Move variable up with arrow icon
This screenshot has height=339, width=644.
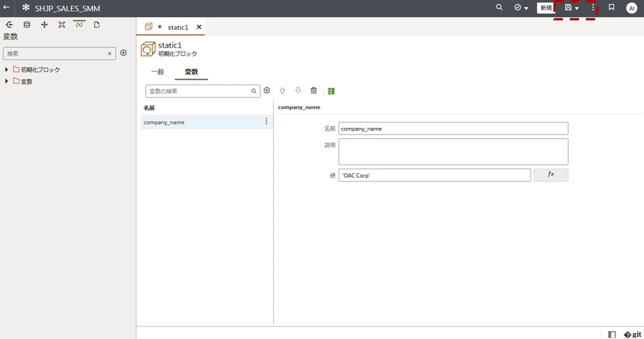click(x=282, y=90)
